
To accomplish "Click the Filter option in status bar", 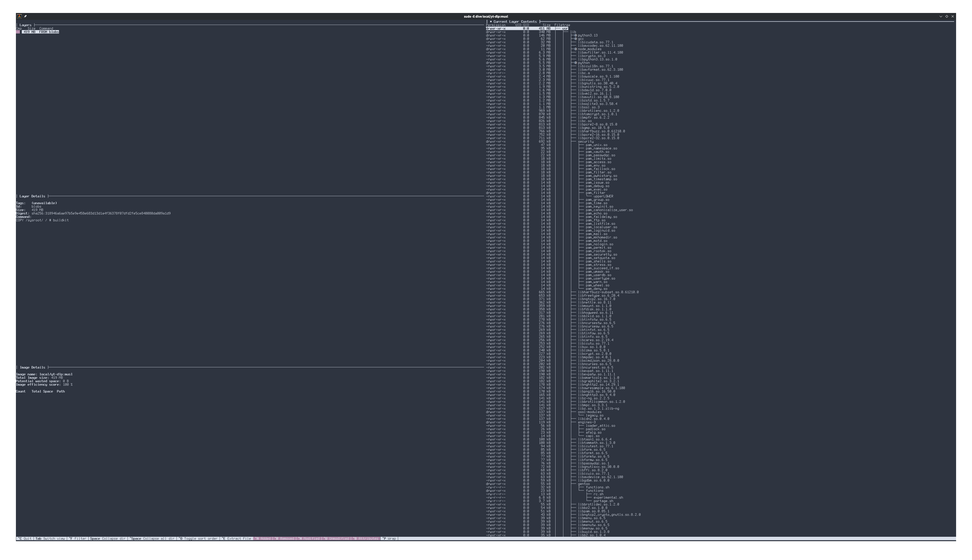I will point(78,538).
